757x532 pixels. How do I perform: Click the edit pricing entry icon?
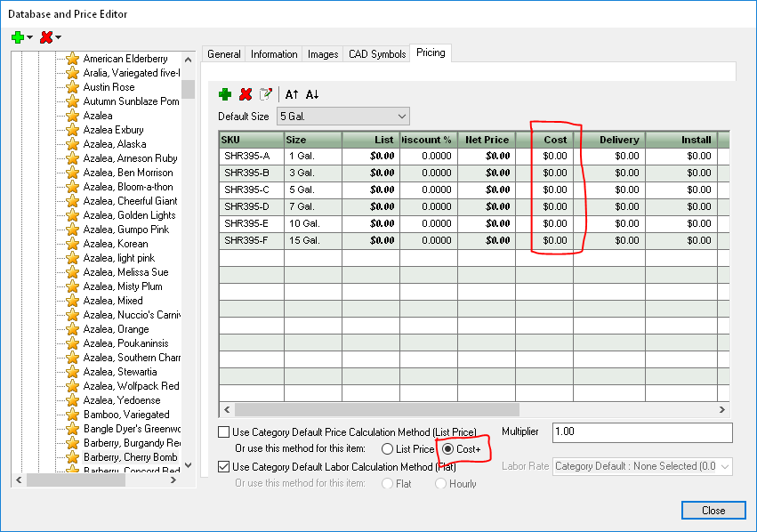pyautogui.click(x=265, y=94)
